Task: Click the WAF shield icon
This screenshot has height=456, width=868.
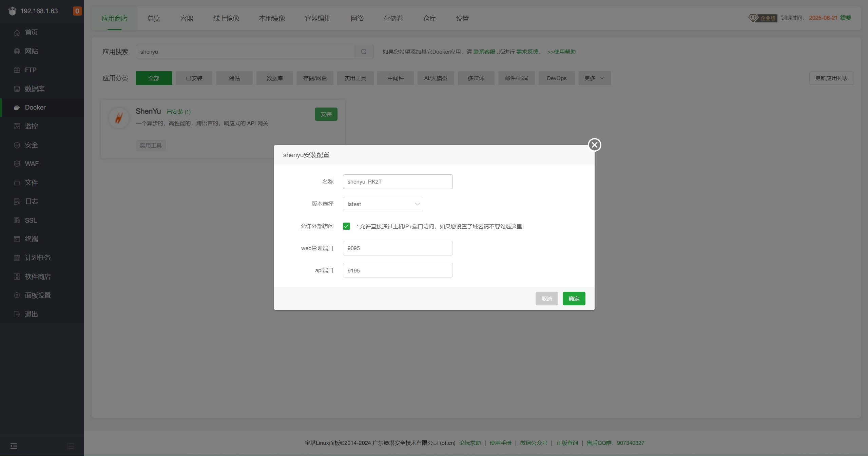Action: [x=17, y=164]
